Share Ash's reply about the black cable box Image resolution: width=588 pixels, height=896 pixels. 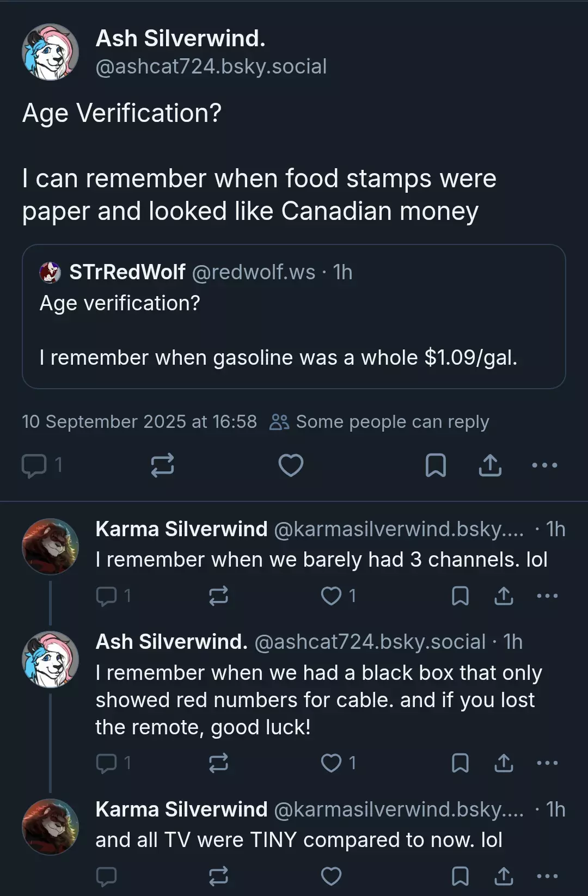tap(504, 763)
